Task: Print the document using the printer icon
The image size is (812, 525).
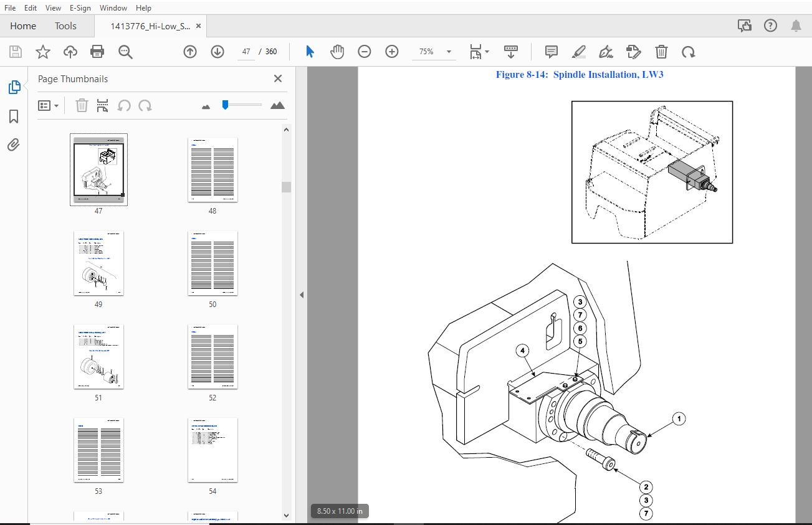Action: pyautogui.click(x=97, y=52)
